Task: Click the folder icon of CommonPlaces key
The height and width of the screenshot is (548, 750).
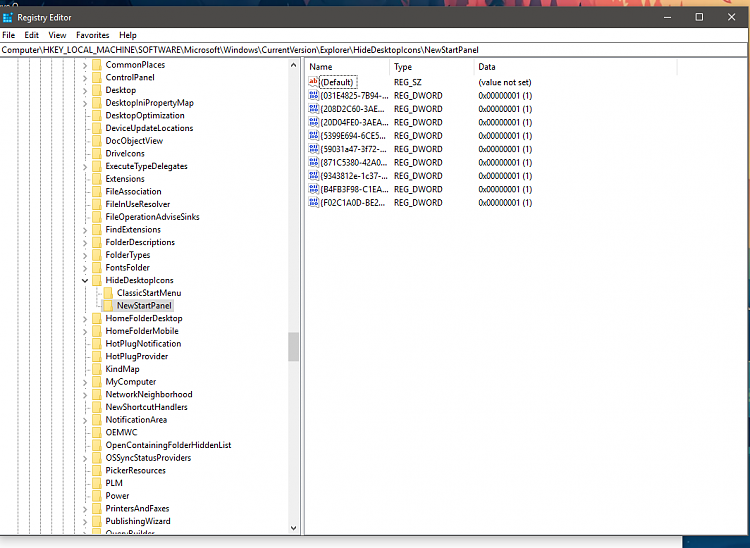Action: 97,65
